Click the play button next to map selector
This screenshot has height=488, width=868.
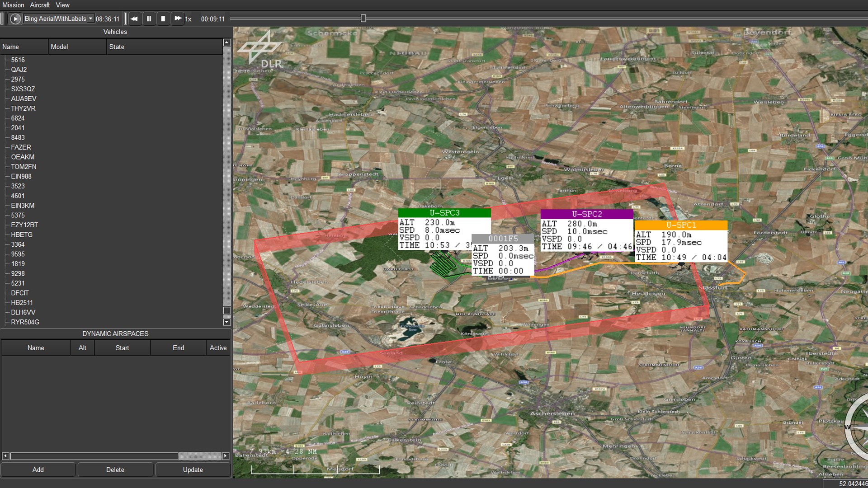point(15,19)
